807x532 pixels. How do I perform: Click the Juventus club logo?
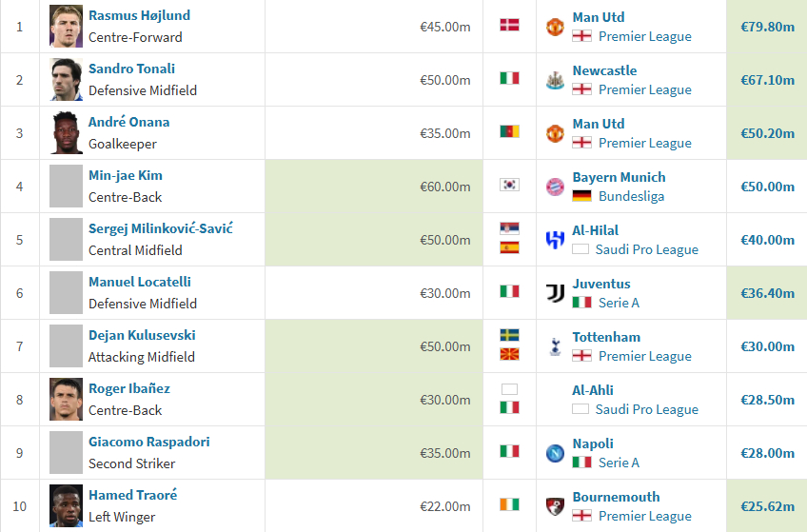[x=555, y=293]
